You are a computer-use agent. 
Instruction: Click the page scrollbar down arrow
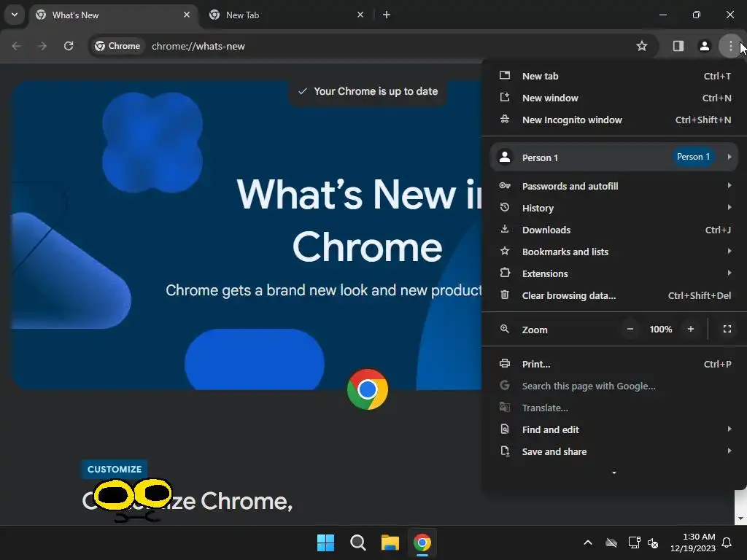click(740, 518)
